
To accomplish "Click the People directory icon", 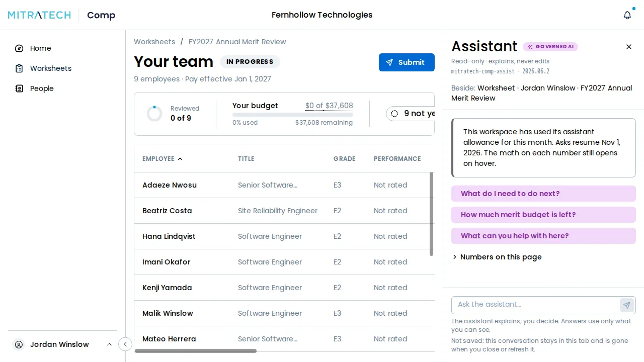I will pos(19,88).
